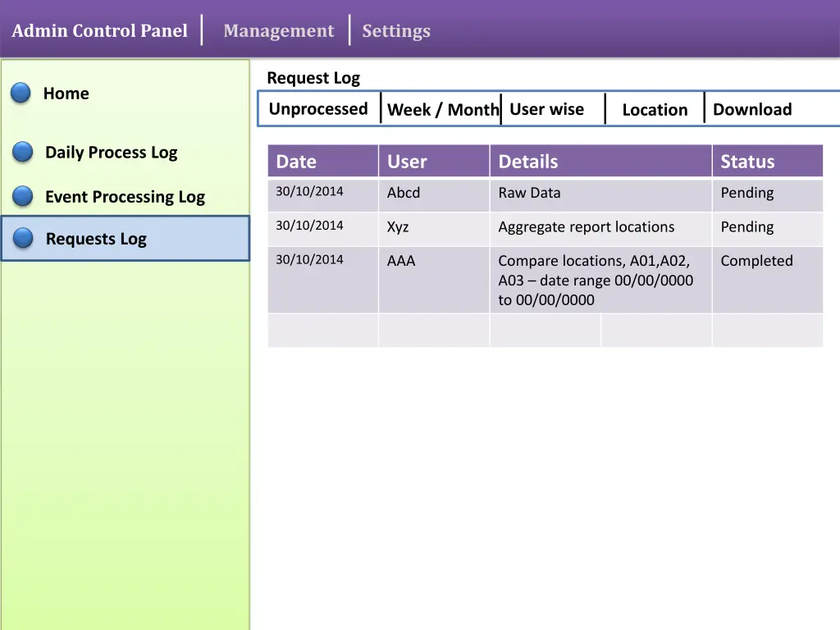Select the Aggregate report locations row

coord(586,227)
